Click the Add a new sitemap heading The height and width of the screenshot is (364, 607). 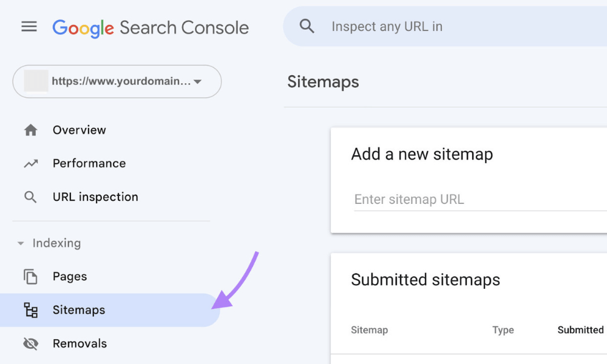422,154
